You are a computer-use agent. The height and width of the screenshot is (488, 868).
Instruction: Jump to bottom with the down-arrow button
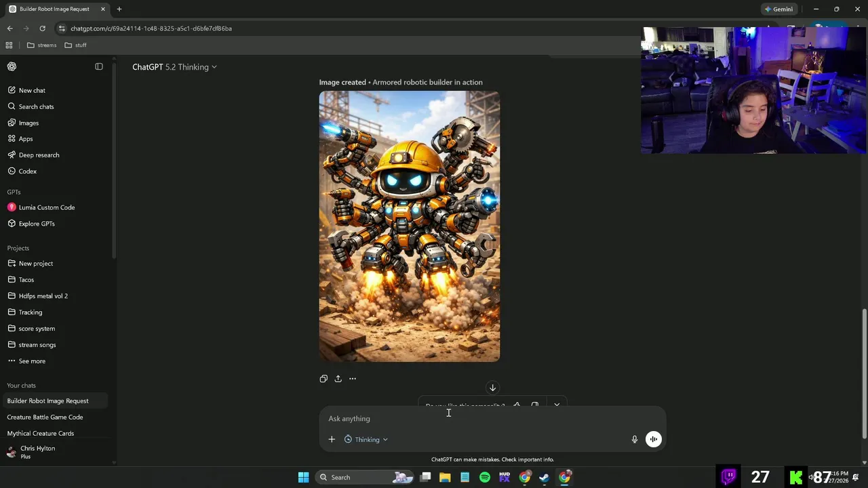click(x=493, y=388)
